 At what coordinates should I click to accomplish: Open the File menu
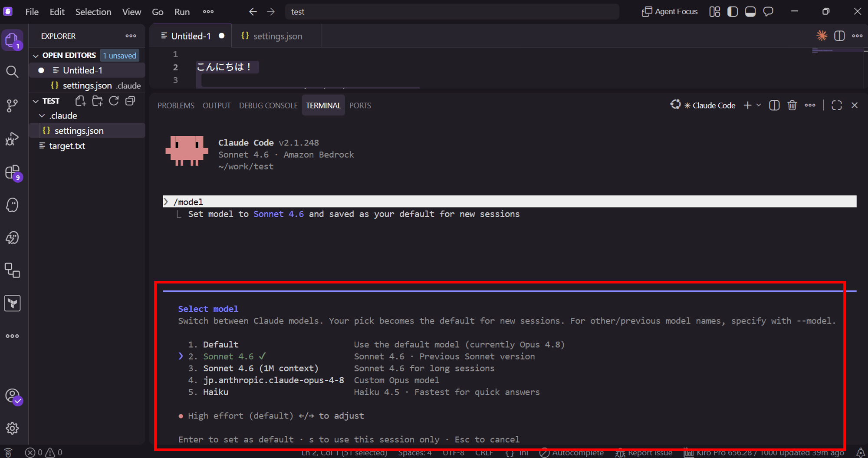tap(32, 12)
